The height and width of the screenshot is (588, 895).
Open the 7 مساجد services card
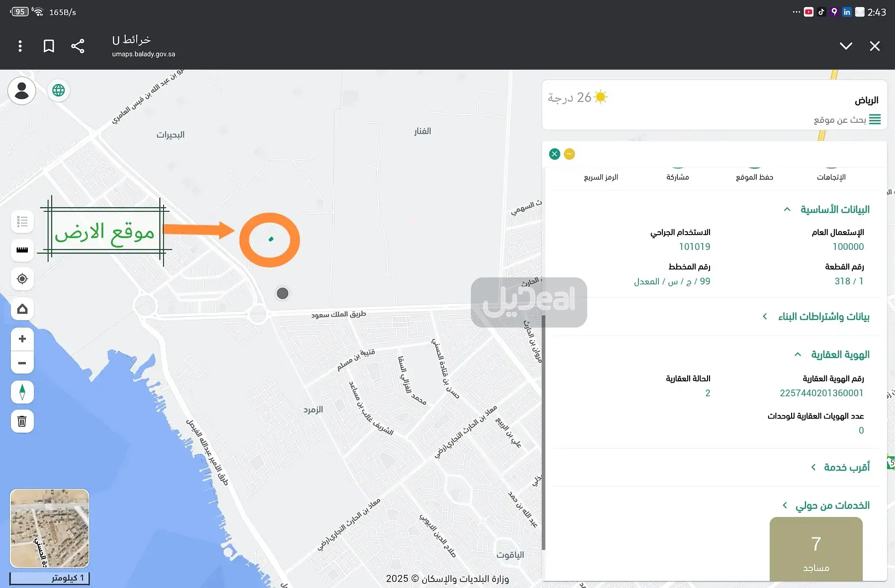pyautogui.click(x=816, y=549)
